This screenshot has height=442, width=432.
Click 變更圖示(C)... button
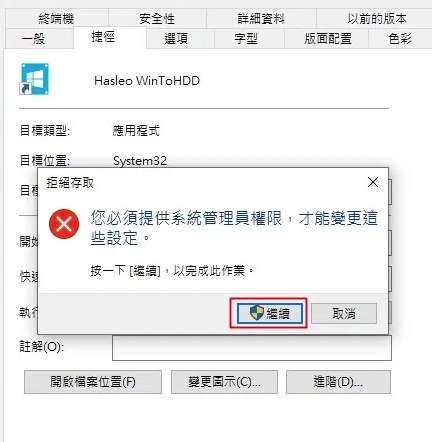(224, 382)
